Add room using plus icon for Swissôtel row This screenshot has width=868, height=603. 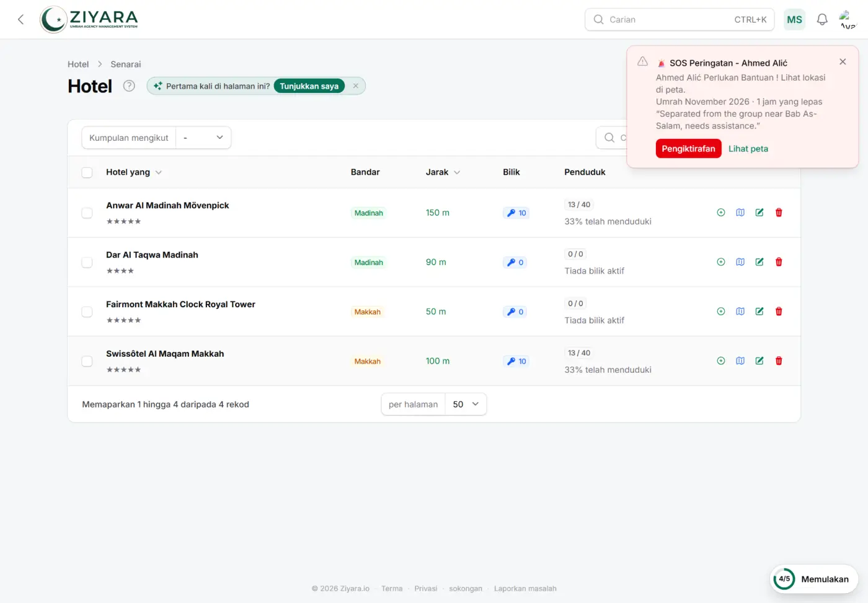[x=721, y=361]
